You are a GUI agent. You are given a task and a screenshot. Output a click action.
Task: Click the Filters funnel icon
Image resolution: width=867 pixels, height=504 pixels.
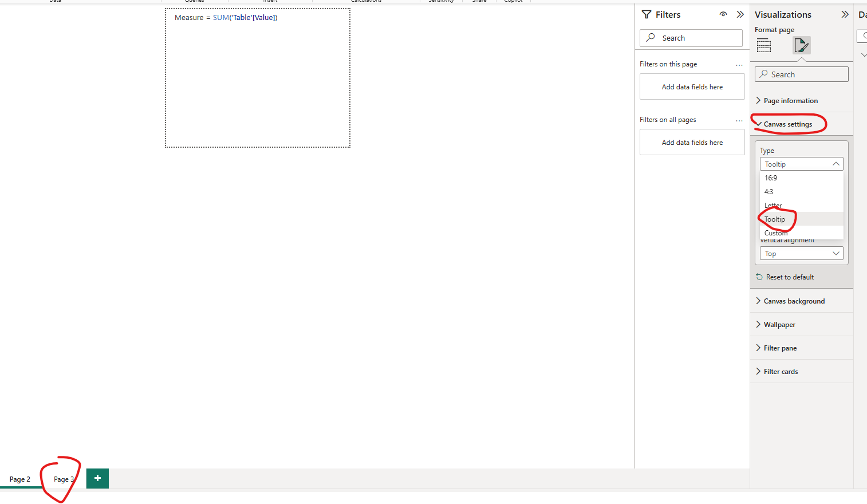pyautogui.click(x=647, y=14)
